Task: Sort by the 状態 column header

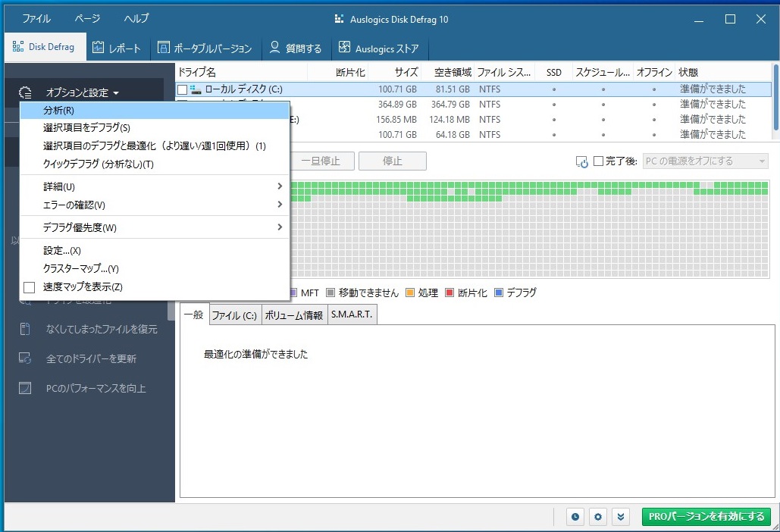Action: point(724,73)
